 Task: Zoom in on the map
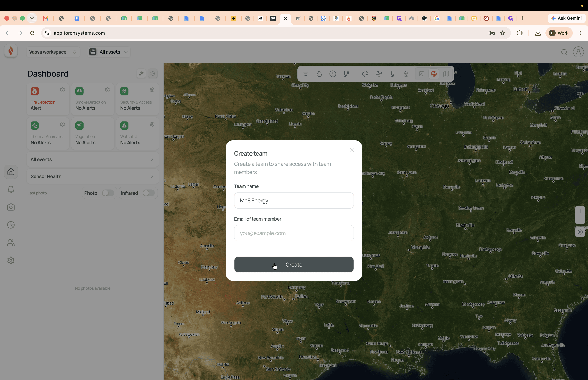pos(580,211)
